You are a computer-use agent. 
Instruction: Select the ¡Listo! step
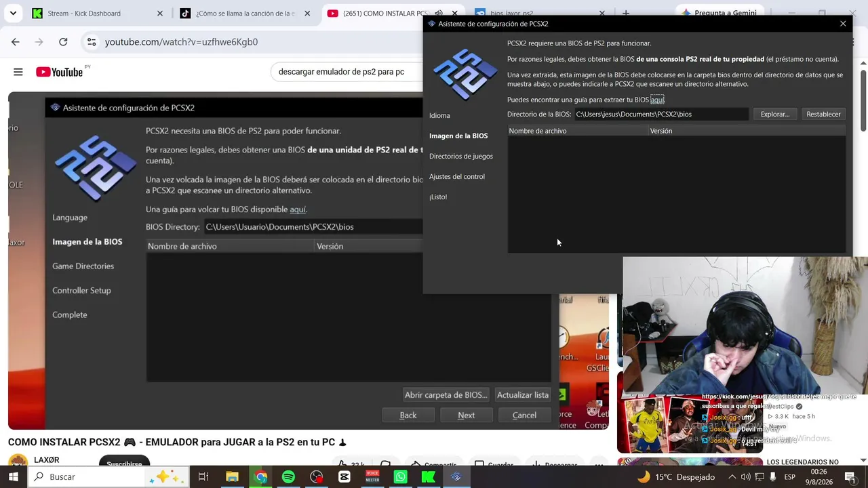(x=438, y=197)
